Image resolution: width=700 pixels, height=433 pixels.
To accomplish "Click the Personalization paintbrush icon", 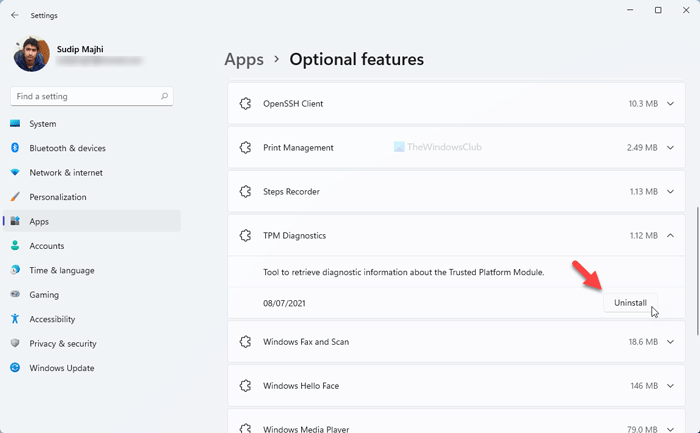I will tap(15, 197).
